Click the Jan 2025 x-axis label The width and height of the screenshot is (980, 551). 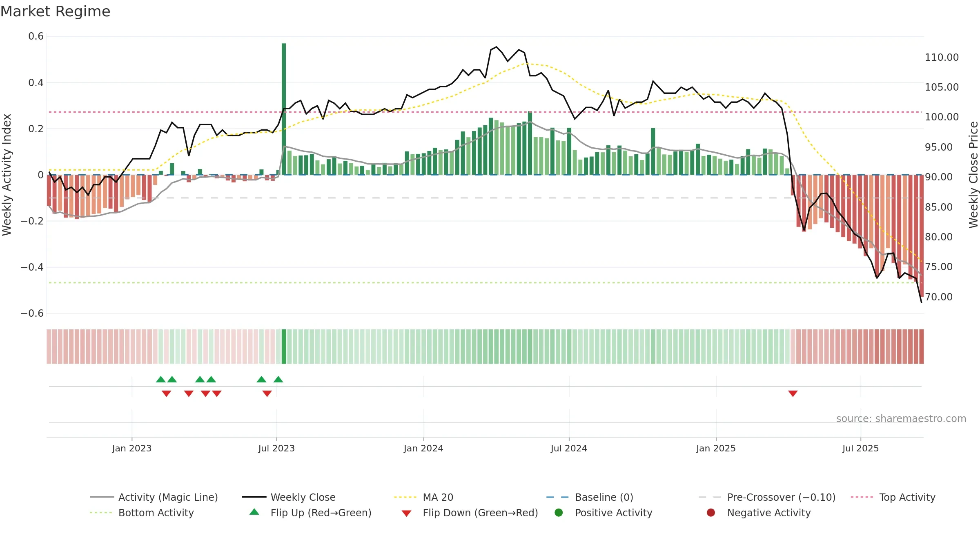(716, 448)
